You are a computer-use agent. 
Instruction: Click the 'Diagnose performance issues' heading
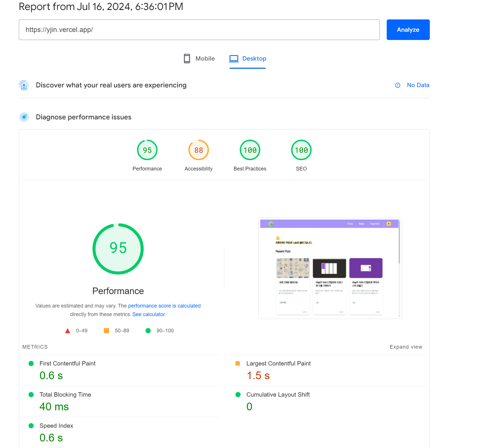(84, 117)
